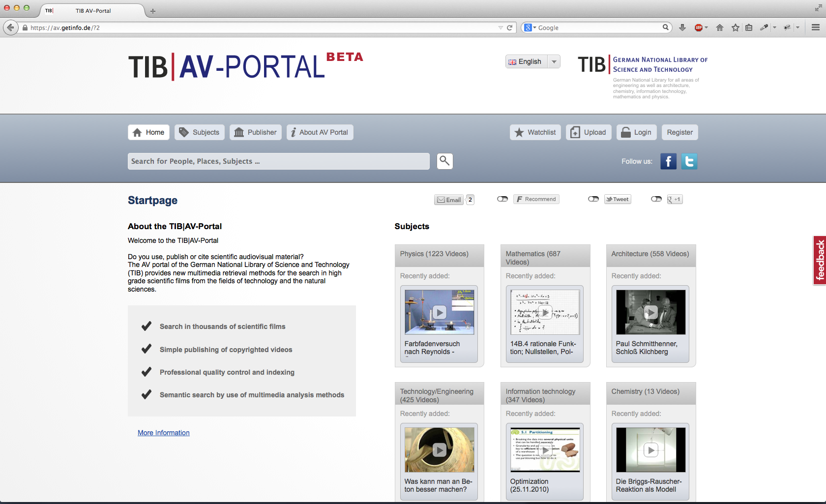This screenshot has width=826, height=504.
Task: Play the Optimization (25.11.2010) video thumbnail
Action: 545,450
